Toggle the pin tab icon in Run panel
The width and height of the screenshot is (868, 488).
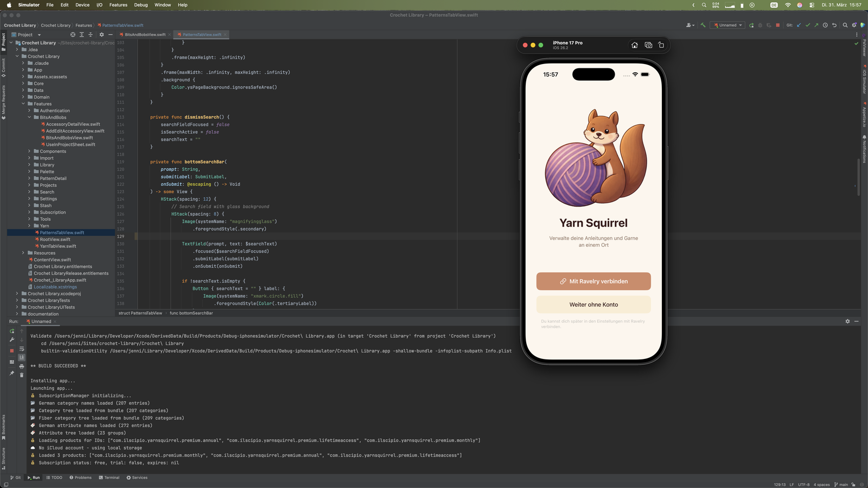click(x=12, y=373)
